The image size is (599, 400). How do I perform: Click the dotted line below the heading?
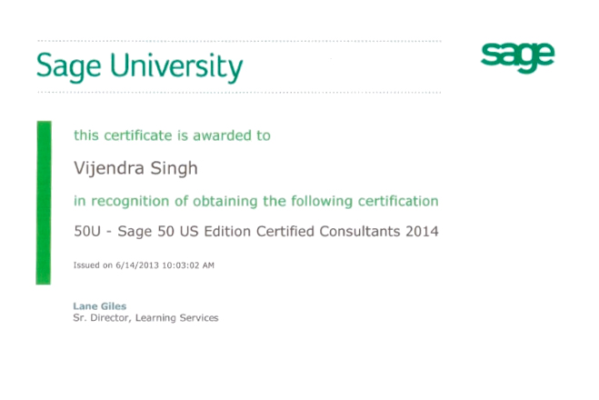[239, 92]
